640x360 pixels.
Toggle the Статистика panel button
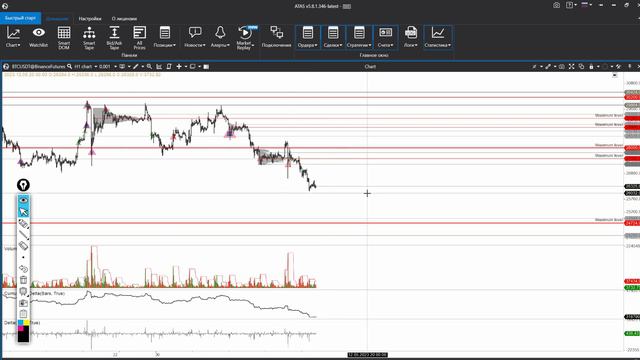438,37
